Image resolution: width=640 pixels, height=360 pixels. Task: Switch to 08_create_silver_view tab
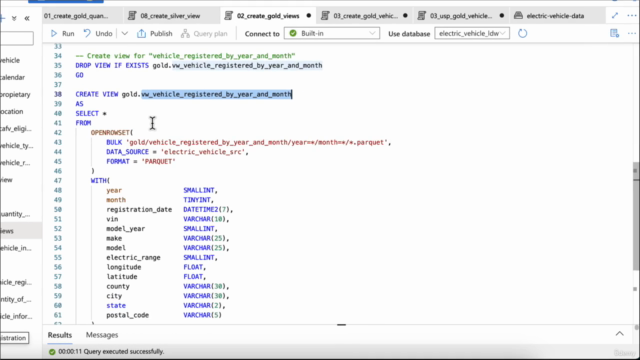point(170,16)
